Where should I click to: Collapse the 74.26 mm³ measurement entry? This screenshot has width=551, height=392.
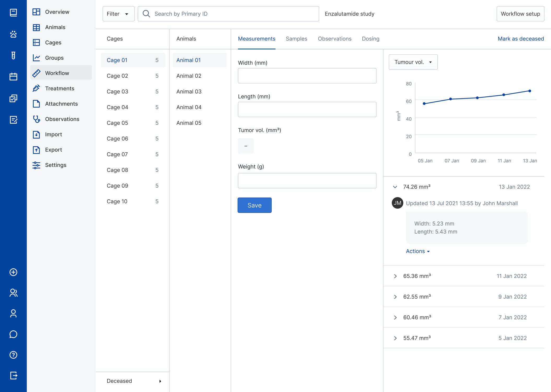click(x=395, y=187)
